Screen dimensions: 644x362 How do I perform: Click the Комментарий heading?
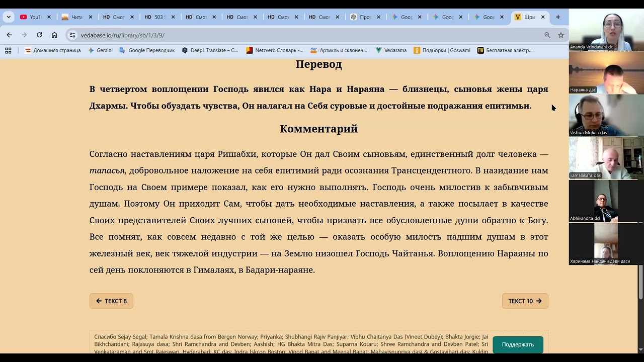[318, 129]
